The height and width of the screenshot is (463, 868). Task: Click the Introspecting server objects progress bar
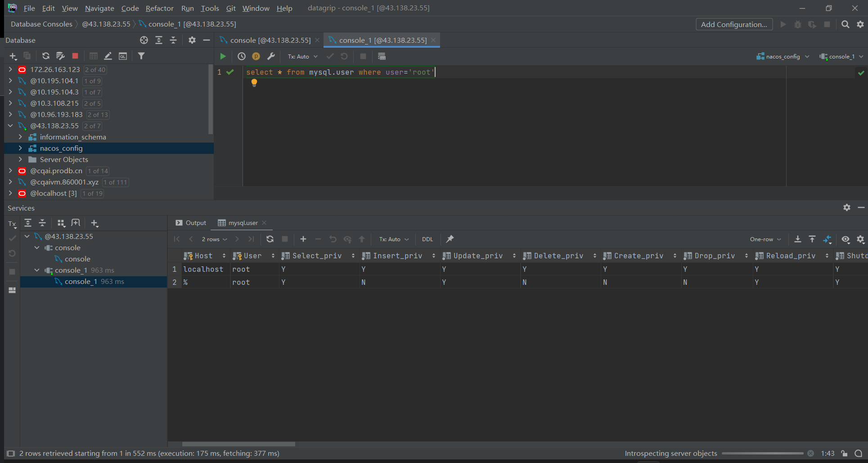click(762, 454)
